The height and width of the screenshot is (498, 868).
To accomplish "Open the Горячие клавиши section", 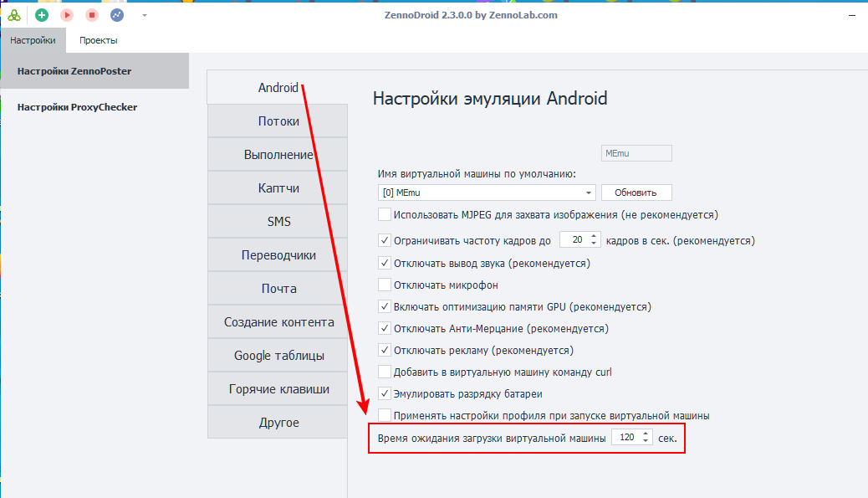I will point(278,389).
